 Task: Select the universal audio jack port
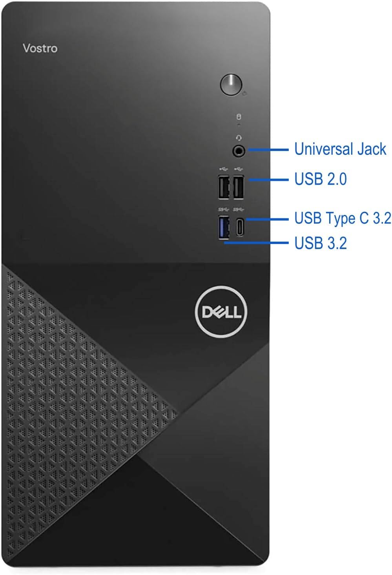pos(239,151)
